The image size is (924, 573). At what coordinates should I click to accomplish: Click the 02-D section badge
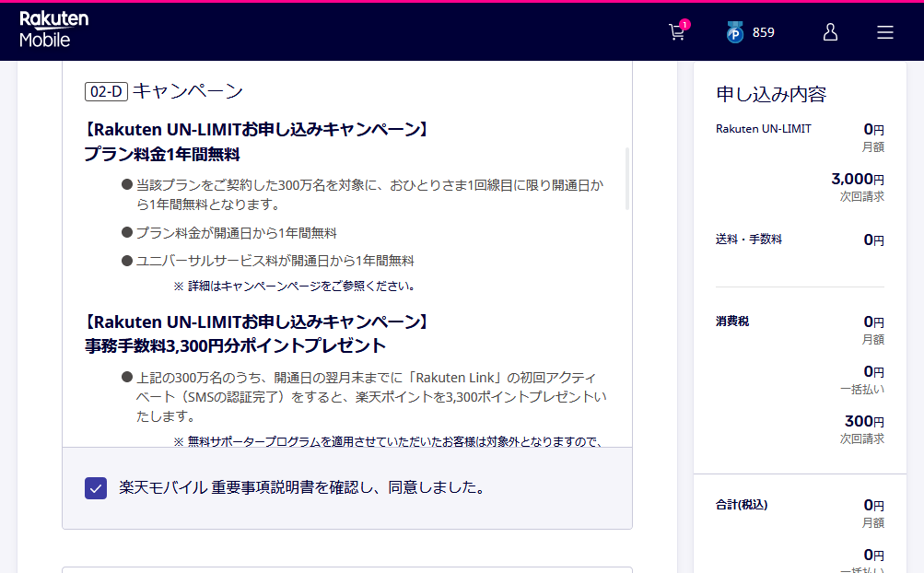coord(106,91)
